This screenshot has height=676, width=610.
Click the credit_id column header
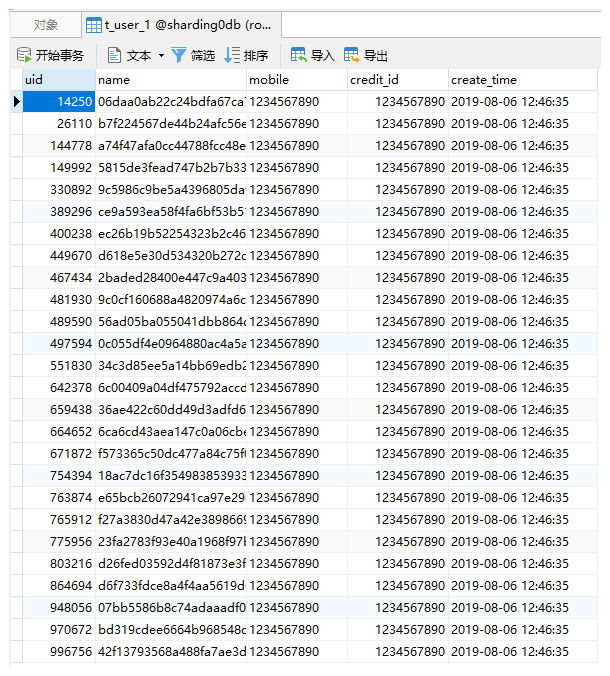[398, 80]
